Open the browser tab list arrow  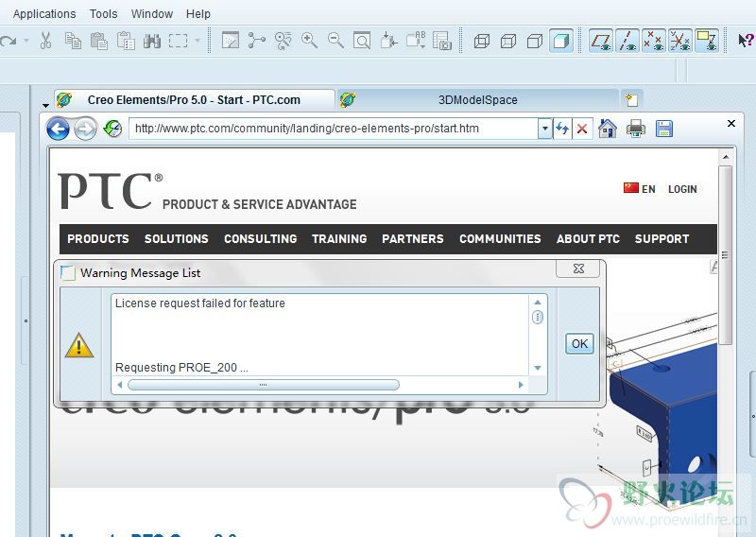(x=45, y=105)
